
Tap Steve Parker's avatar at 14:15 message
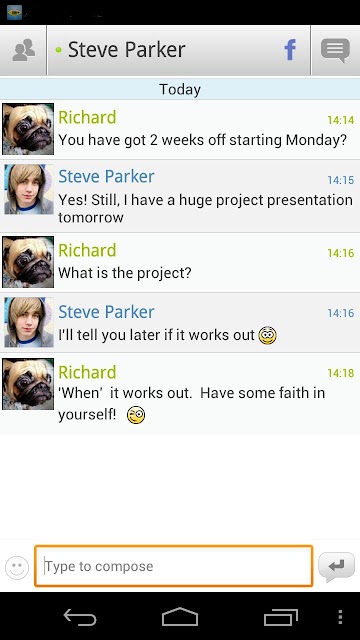pos(29,189)
